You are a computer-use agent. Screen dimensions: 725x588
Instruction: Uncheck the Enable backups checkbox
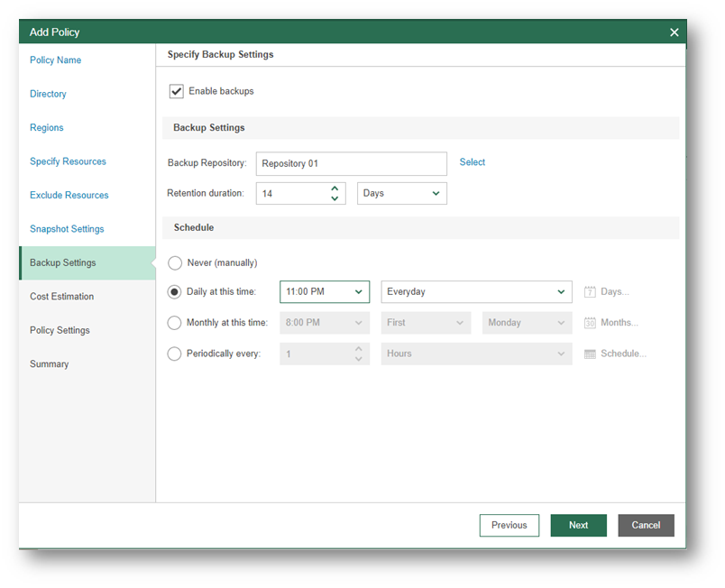(x=177, y=92)
